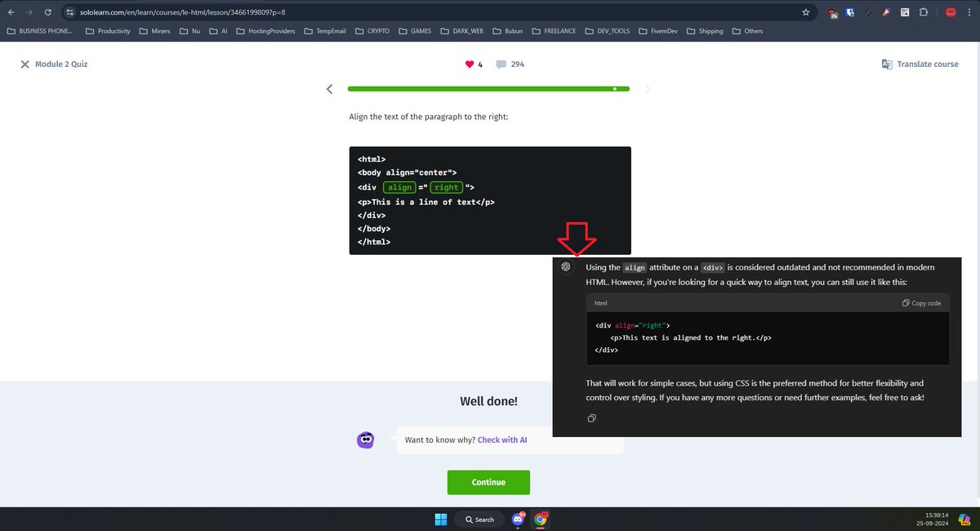Open Chrome's three-dot menu
This screenshot has height=531, width=980.
click(969, 12)
